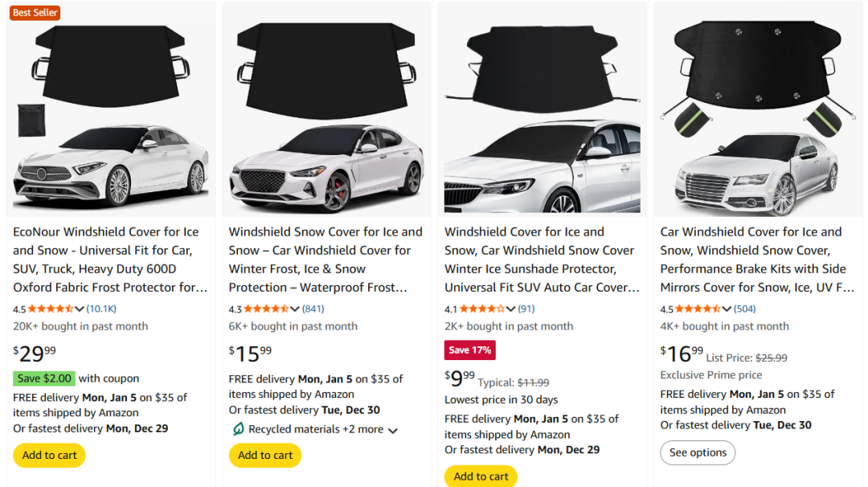The width and height of the screenshot is (868, 487).
Task: Open rating breakdown chevron beside 91 reviews
Action: (511, 309)
